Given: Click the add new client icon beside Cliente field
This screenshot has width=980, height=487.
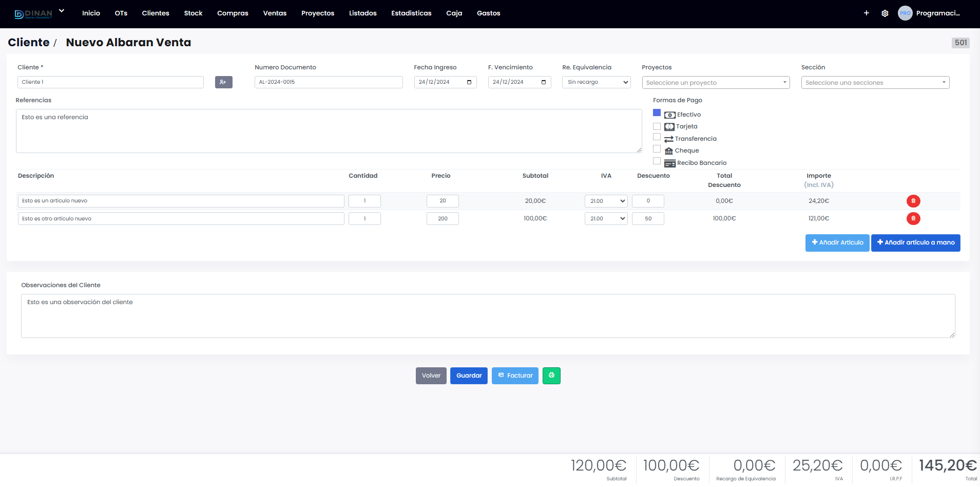Looking at the screenshot, I should (223, 82).
